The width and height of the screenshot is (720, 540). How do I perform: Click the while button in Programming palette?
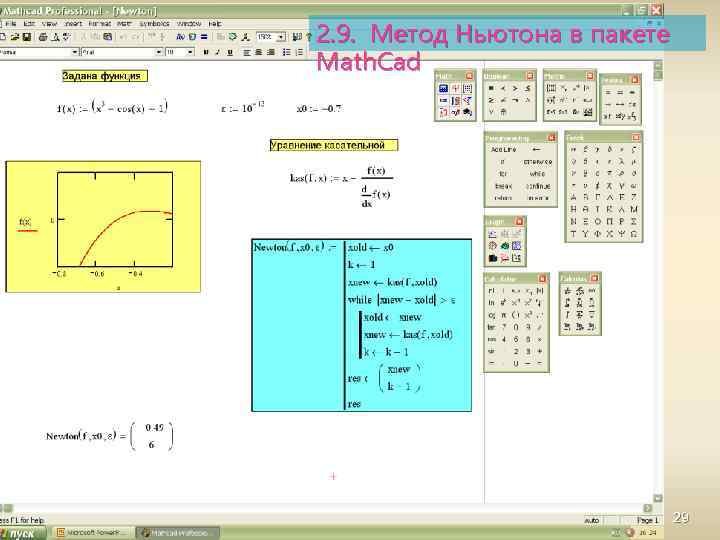point(537,174)
